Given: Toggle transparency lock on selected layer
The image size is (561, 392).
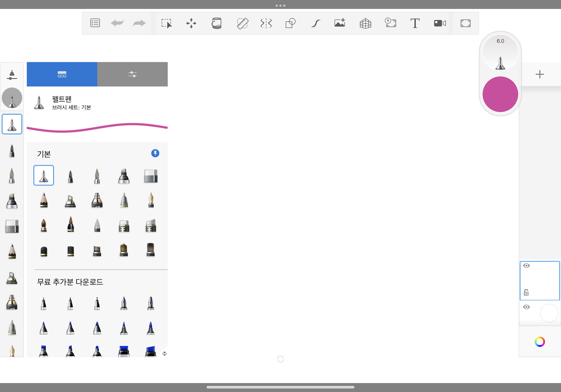Looking at the screenshot, I should coord(526,292).
